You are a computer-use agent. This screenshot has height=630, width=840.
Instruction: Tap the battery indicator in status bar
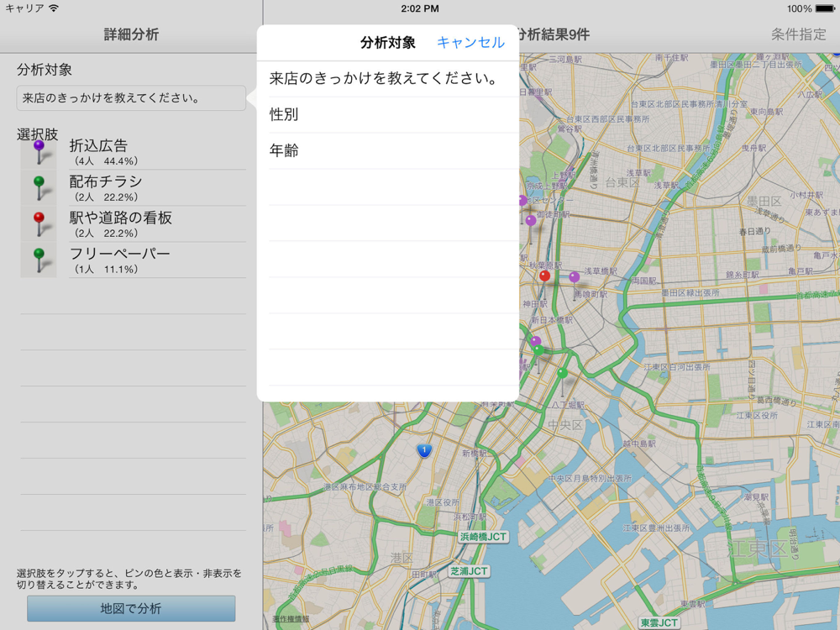coord(825,8)
